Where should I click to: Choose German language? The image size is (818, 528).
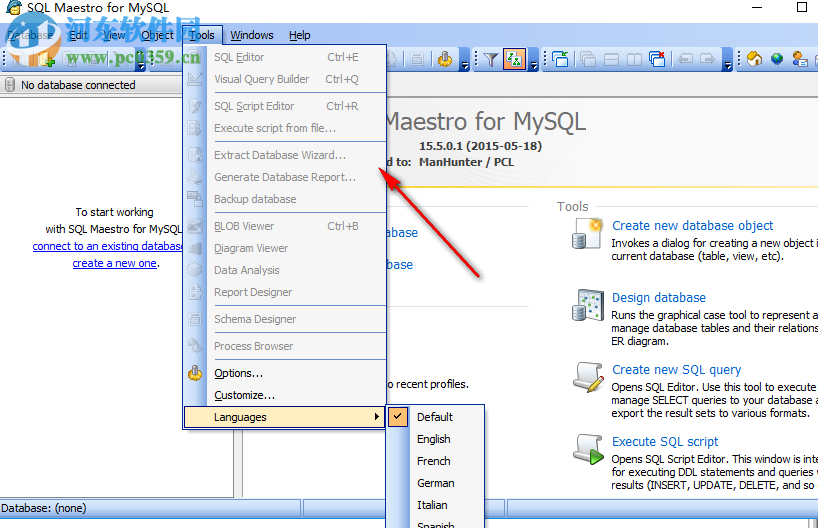coord(436,483)
